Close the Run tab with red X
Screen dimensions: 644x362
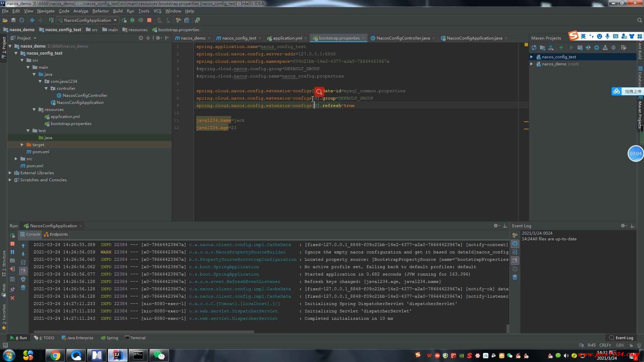(12, 298)
